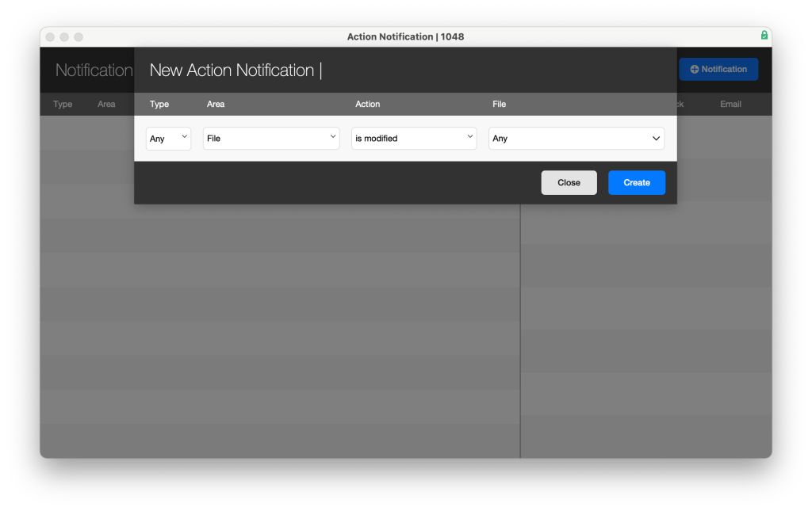Click the vertical divider between table panes
Screen dimensions: 812x511
coord(520,333)
